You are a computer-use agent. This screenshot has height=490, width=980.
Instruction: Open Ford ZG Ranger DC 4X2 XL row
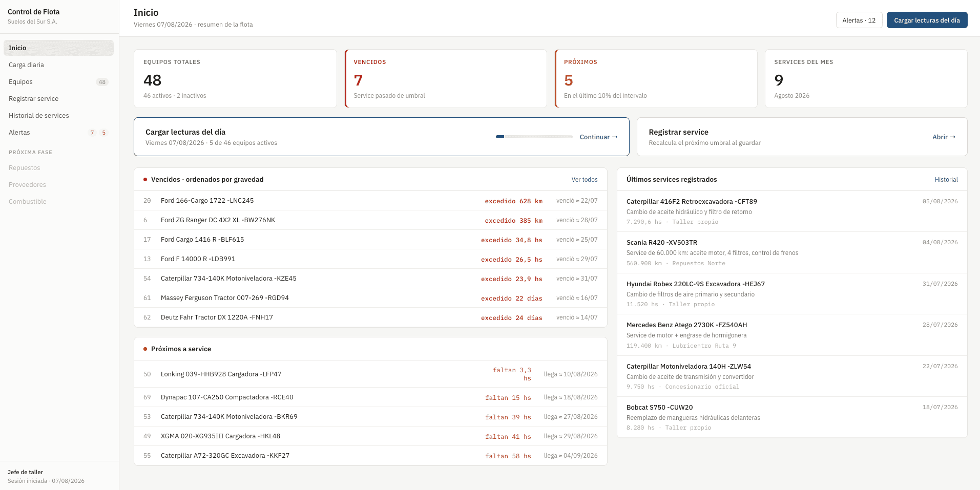(x=370, y=220)
